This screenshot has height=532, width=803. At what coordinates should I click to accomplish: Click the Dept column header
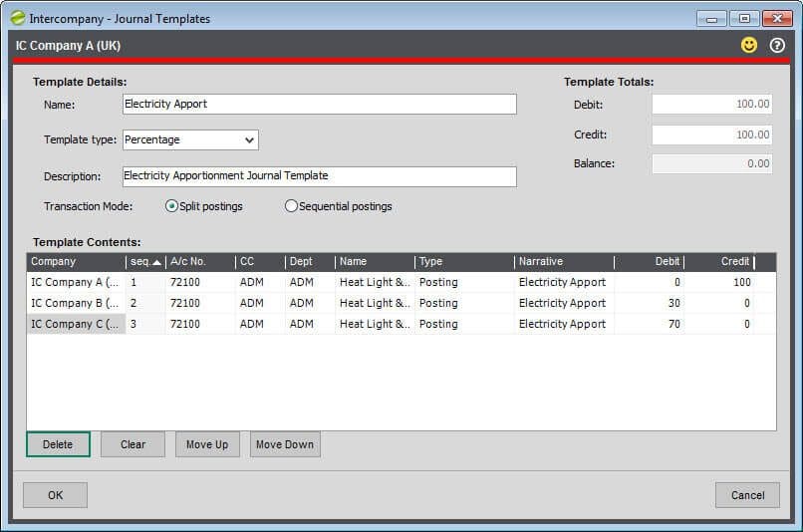click(x=310, y=262)
